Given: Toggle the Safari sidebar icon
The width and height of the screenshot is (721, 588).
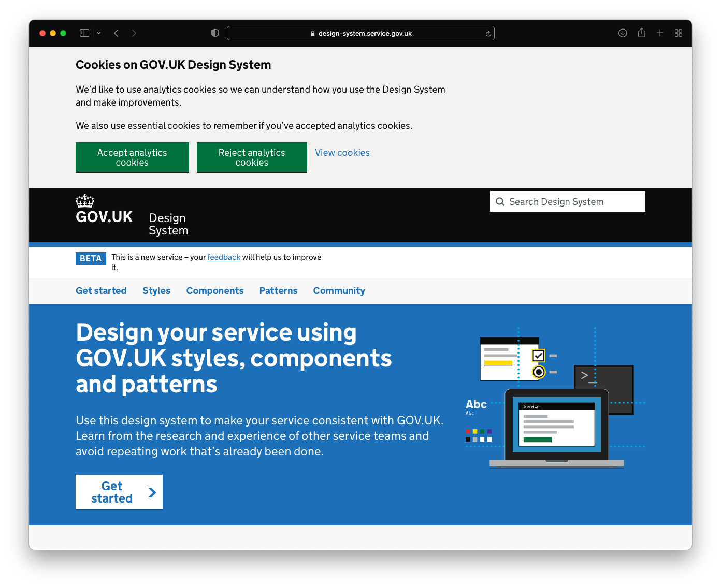Looking at the screenshot, I should (84, 33).
